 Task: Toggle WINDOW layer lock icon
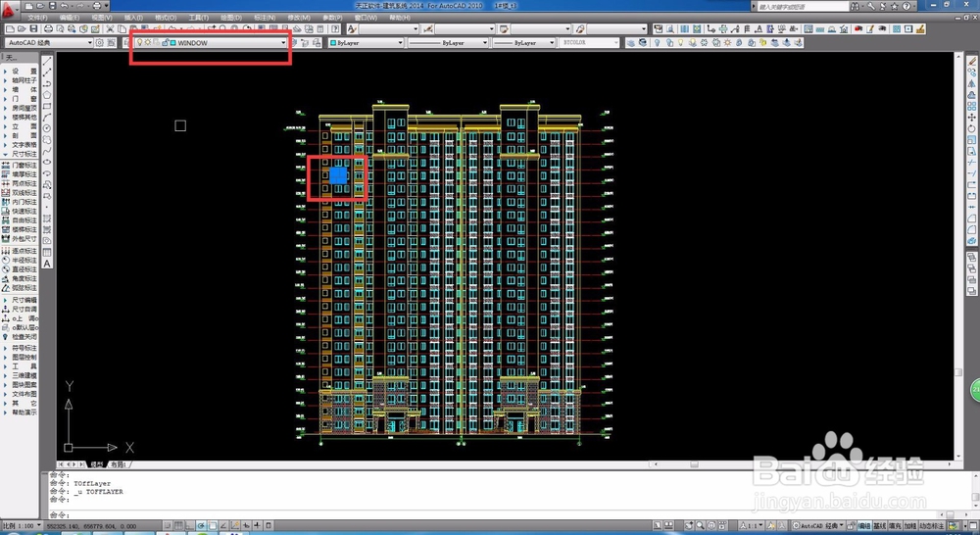click(165, 42)
